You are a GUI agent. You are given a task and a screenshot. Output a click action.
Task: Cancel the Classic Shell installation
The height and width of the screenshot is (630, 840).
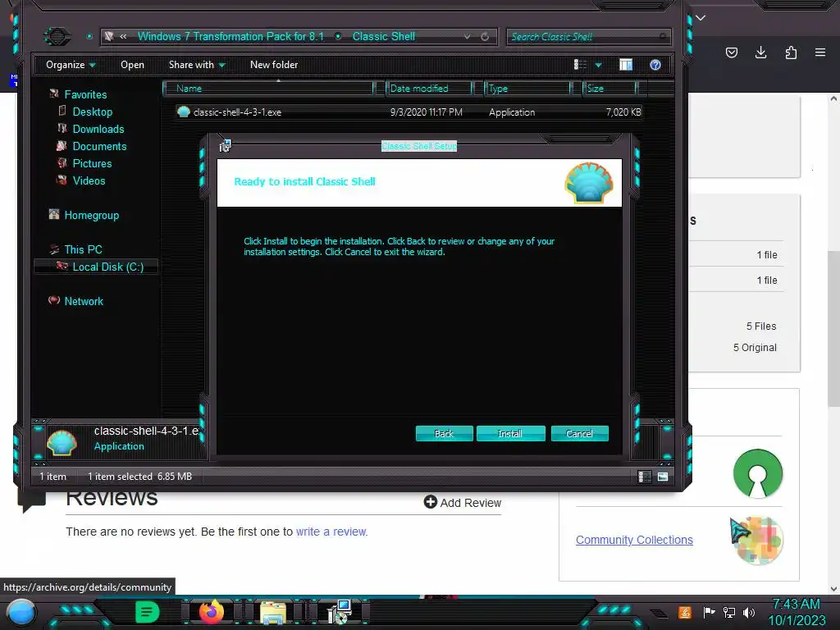pos(579,433)
